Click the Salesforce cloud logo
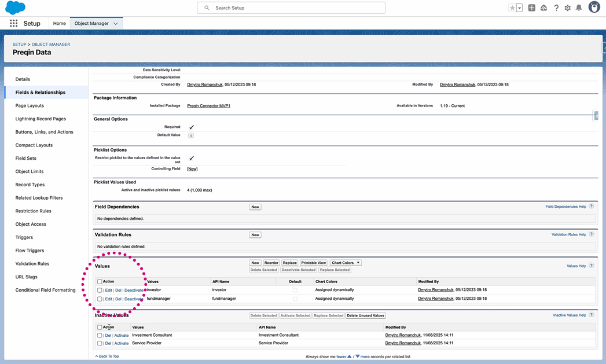 (x=15, y=8)
